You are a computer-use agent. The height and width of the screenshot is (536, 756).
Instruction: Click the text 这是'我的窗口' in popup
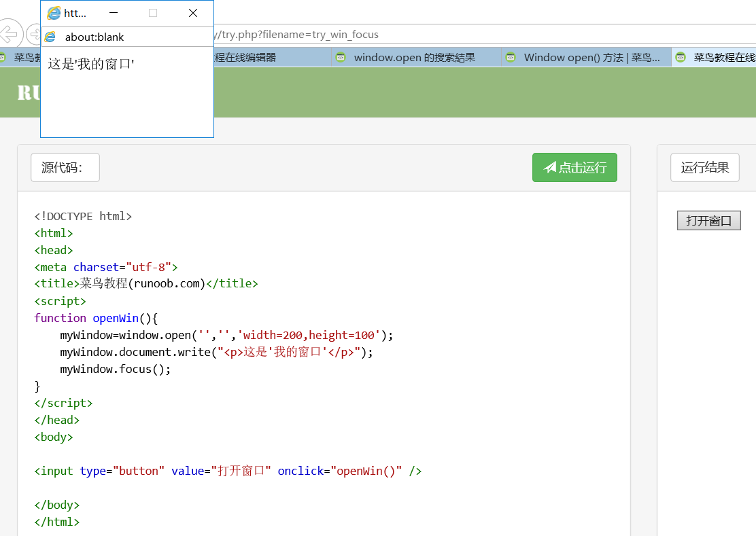click(x=91, y=64)
